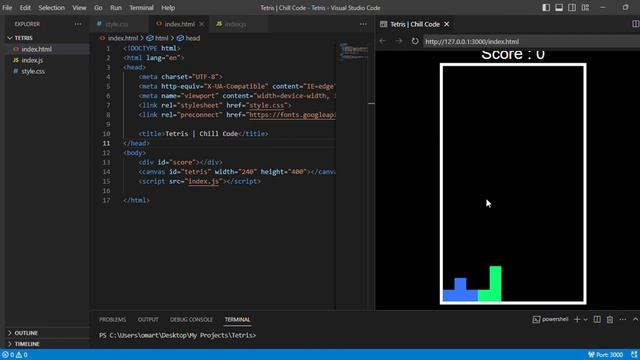Close the index.html editor tab

point(202,24)
